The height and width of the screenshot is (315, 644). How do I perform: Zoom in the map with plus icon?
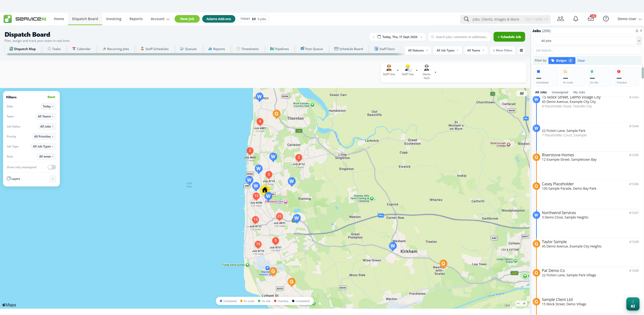[x=524, y=303]
